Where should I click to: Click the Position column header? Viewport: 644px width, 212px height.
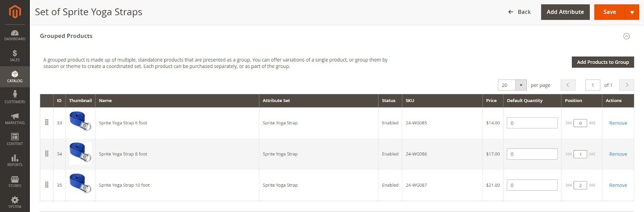click(582, 101)
